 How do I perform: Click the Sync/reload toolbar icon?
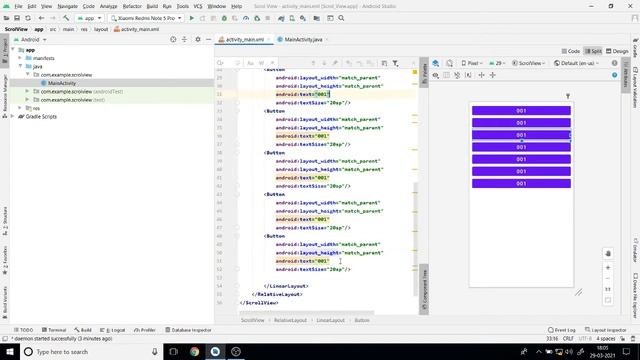pyautogui.click(x=28, y=18)
